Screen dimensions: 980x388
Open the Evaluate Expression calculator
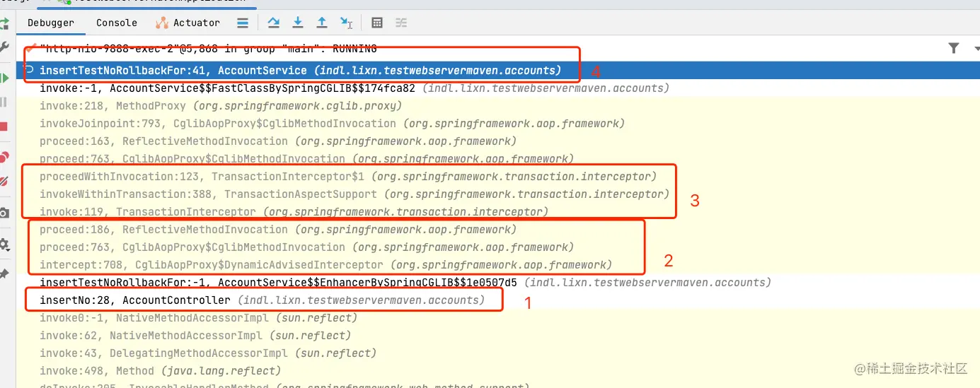point(377,23)
